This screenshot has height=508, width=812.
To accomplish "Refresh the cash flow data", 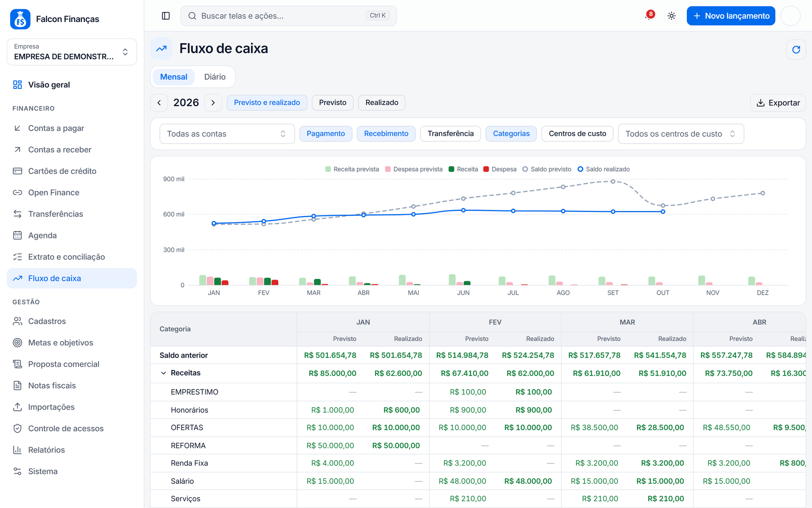I will (796, 50).
